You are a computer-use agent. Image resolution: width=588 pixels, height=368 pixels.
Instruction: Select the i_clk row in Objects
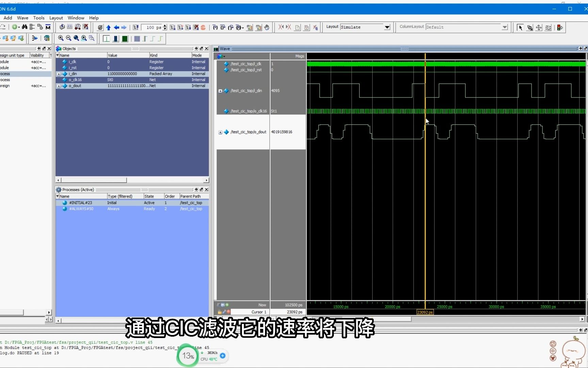(x=132, y=62)
